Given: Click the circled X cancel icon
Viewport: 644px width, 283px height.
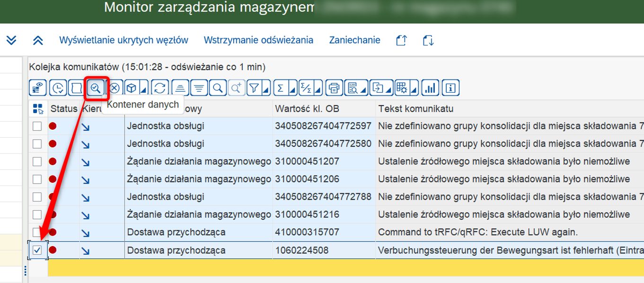Looking at the screenshot, I should (115, 88).
